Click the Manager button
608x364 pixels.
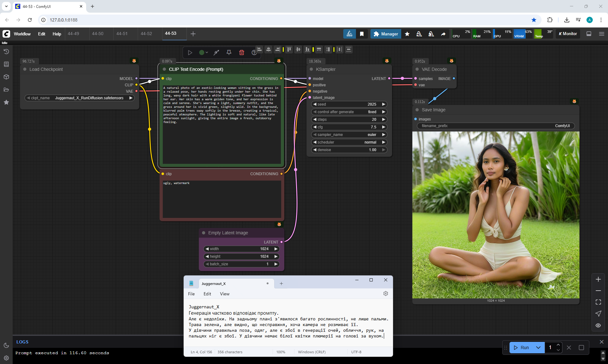click(x=386, y=34)
